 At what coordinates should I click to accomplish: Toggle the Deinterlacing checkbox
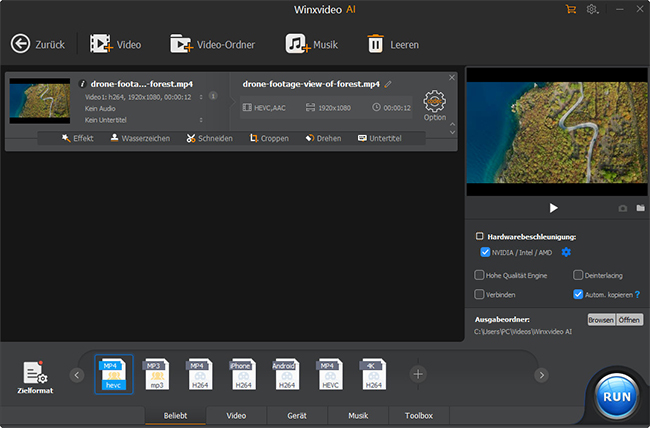point(578,274)
